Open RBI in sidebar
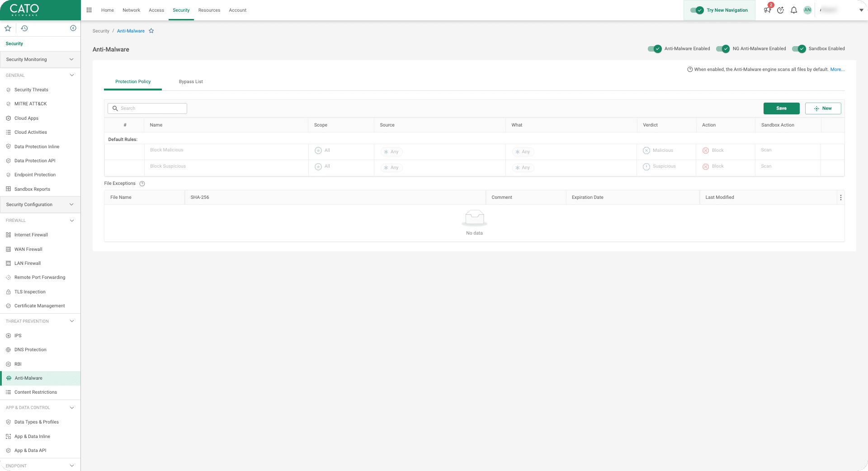This screenshot has width=868, height=471. coord(18,364)
